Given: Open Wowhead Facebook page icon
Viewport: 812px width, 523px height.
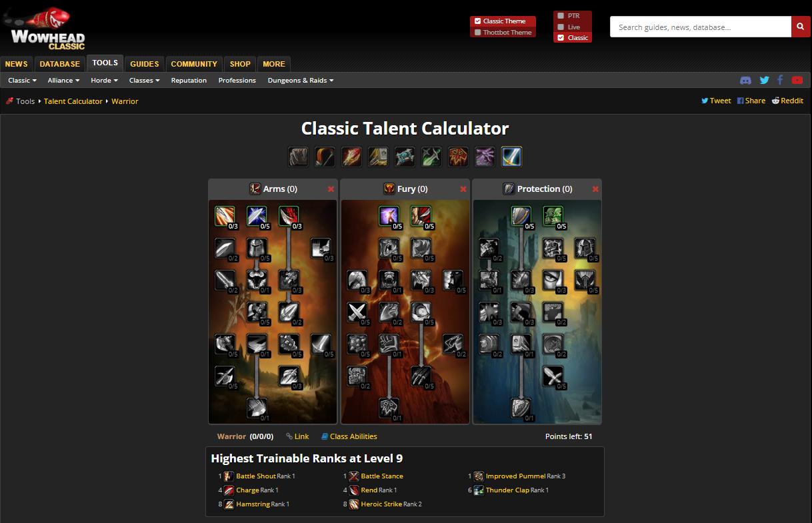Looking at the screenshot, I should [780, 80].
